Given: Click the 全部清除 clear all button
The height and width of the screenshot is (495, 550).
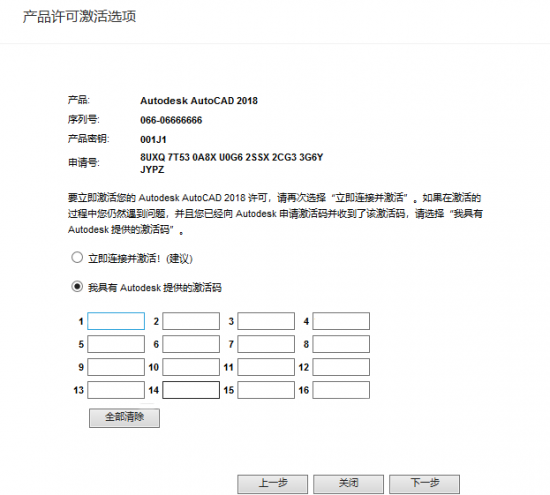Looking at the screenshot, I should pos(125,418).
